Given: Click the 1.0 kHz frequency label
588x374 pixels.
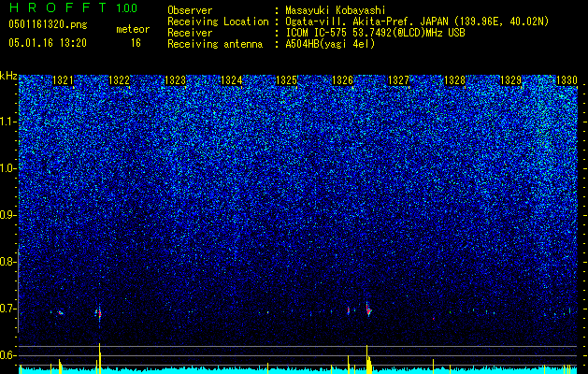Looking at the screenshot, I should (7, 168).
